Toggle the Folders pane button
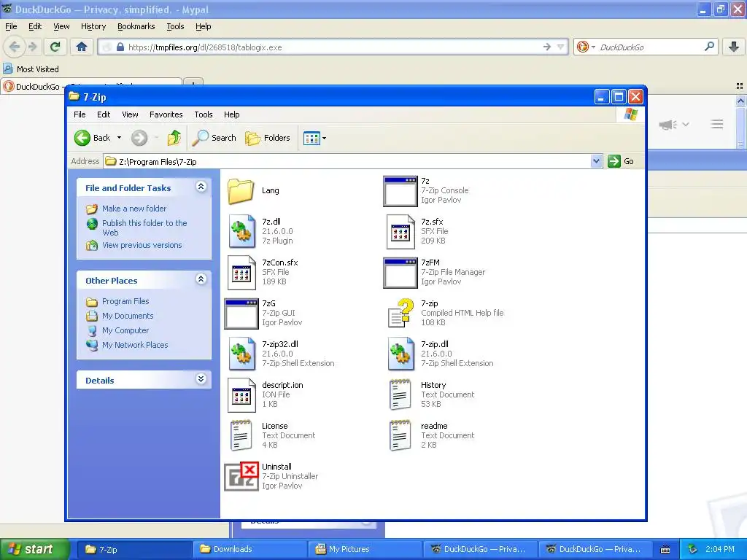This screenshot has height=560, width=747. 268,138
